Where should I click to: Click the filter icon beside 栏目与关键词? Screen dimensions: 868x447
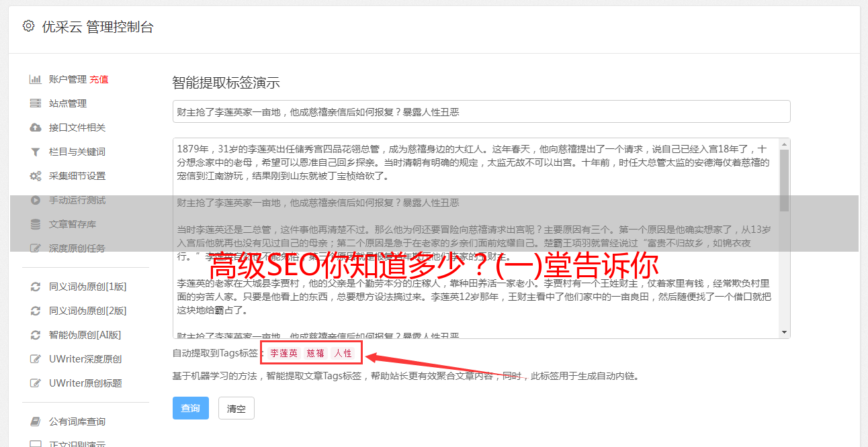tap(36, 152)
